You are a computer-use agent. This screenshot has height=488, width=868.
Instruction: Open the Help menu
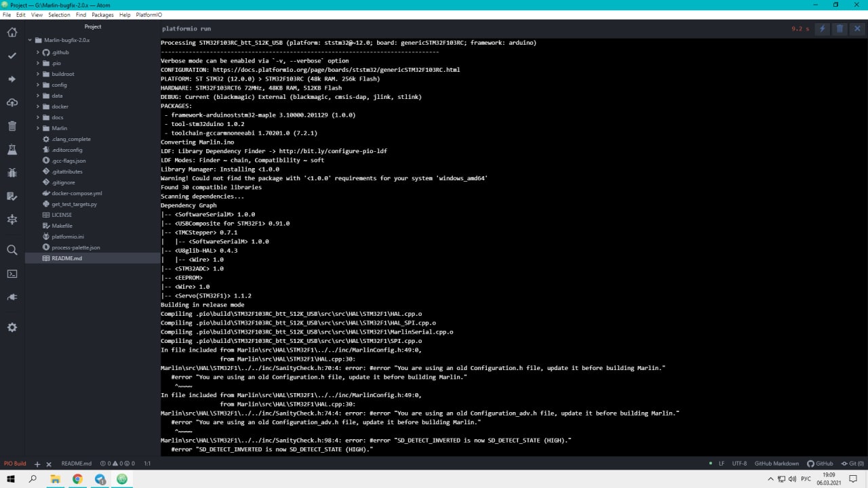pyautogui.click(x=125, y=14)
